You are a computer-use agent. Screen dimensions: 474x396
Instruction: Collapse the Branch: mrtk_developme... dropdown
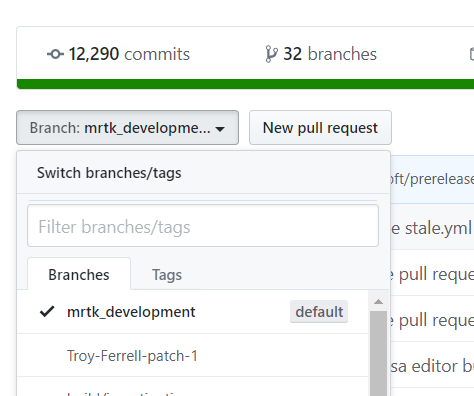coord(127,128)
